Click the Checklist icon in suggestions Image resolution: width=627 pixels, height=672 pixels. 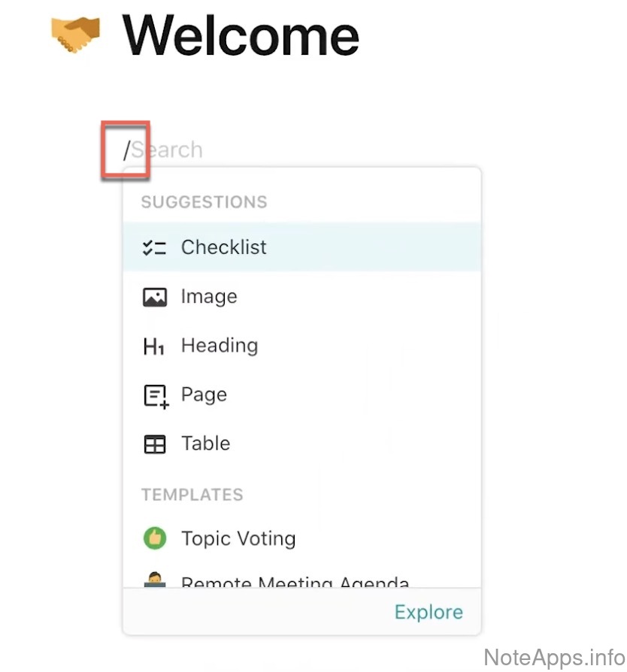click(154, 248)
